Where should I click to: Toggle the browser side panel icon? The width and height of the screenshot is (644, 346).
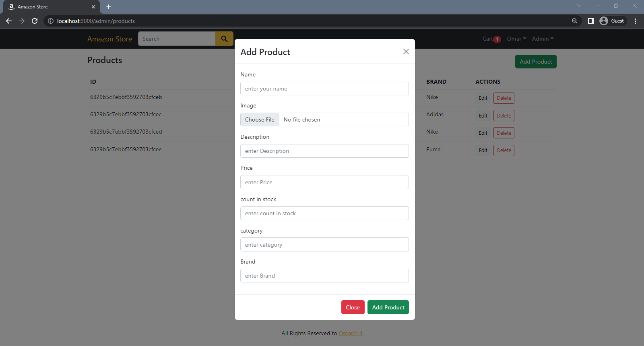pyautogui.click(x=591, y=21)
